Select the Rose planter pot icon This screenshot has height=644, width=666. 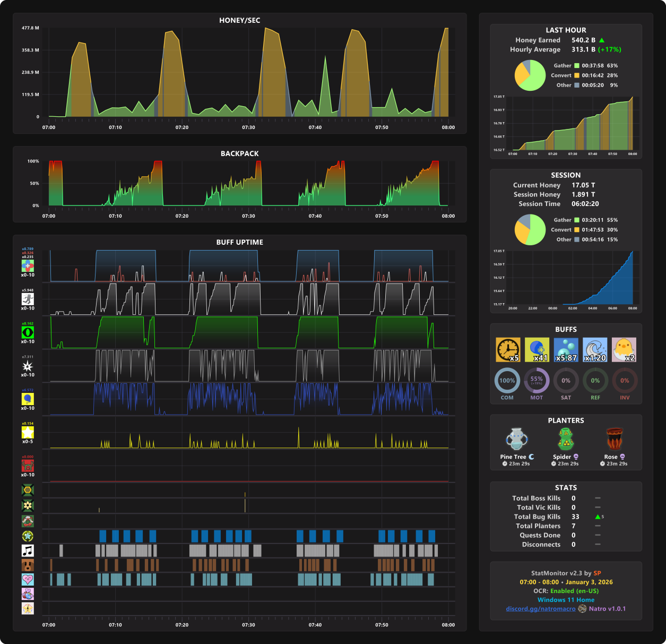(615, 439)
